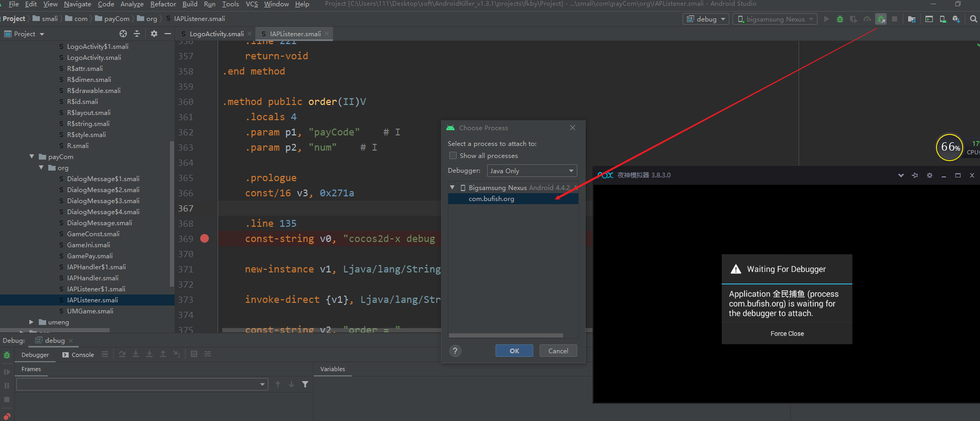The image size is (980, 421).
Task: Click Step Over icon in debugger toolbar
Action: 122,354
